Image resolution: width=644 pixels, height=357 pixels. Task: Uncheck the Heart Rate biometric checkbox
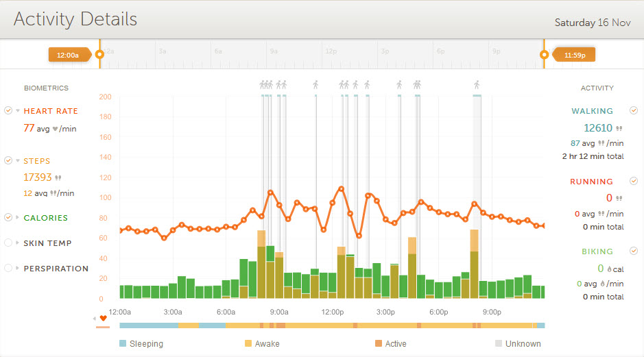tap(8, 110)
